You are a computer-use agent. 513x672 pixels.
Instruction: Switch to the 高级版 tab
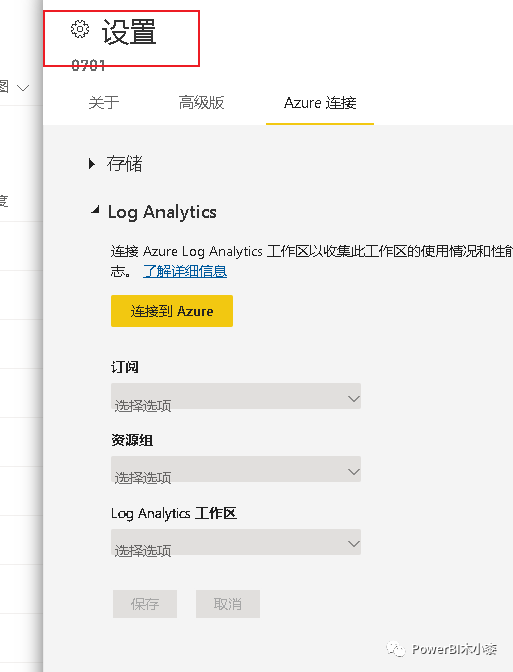pos(201,103)
